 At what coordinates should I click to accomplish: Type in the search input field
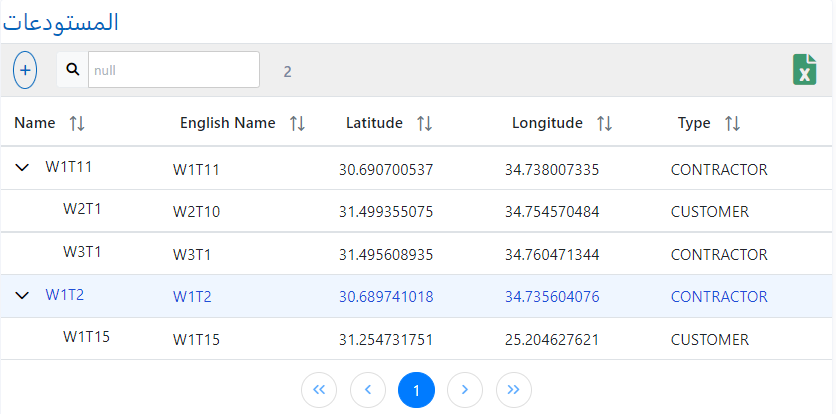(173, 70)
